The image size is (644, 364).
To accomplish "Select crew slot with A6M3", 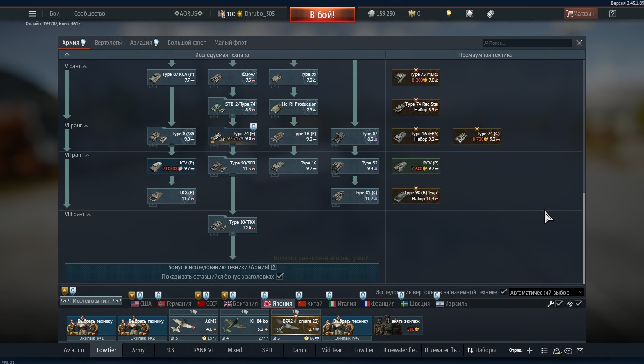I will point(194,325).
